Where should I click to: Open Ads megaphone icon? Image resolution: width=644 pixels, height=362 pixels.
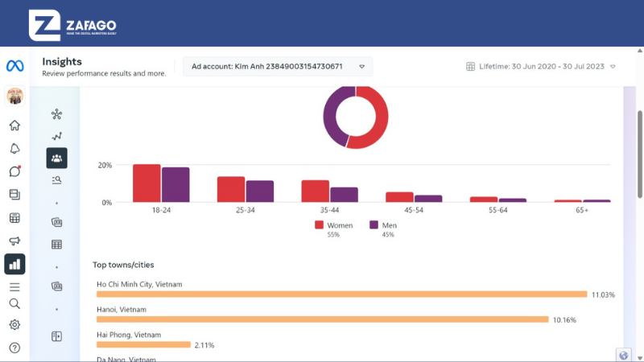click(x=14, y=241)
